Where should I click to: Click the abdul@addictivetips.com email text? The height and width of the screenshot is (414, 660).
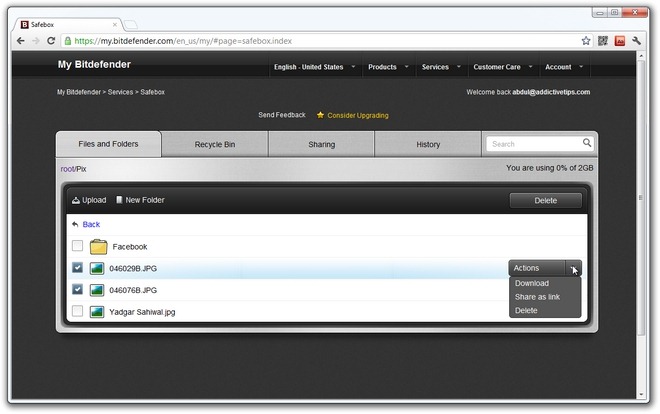tap(551, 92)
